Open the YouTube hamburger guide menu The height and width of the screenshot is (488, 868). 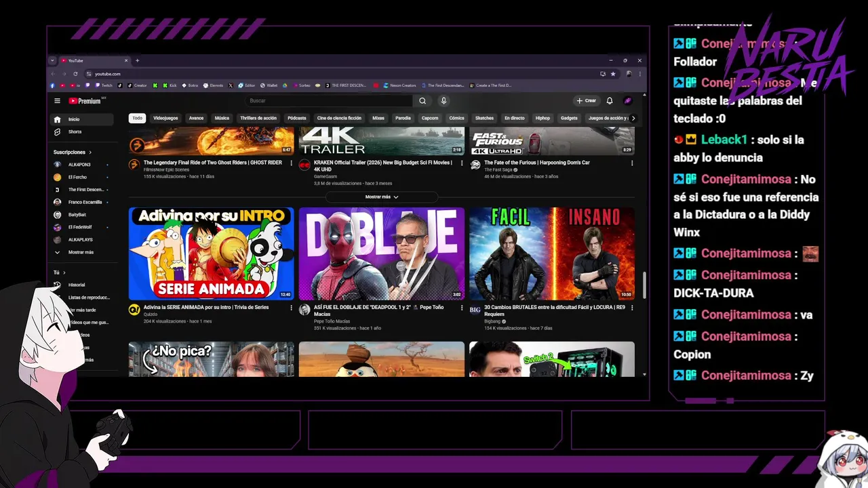[x=58, y=101]
